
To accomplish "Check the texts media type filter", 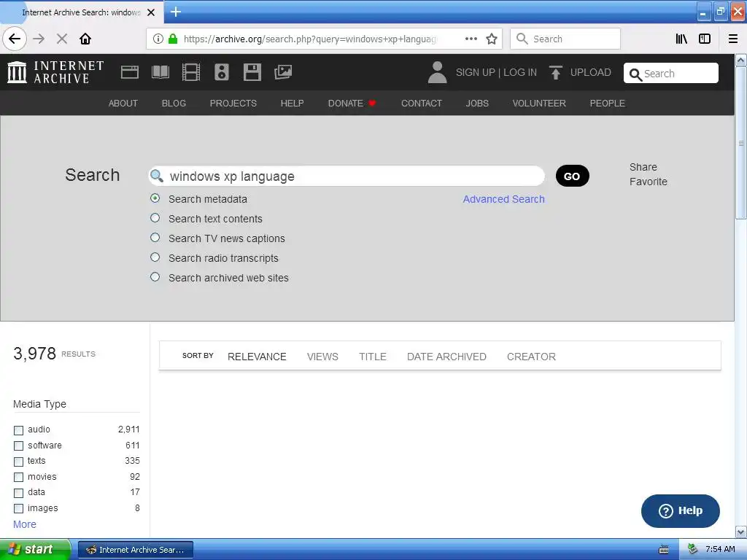I will (18, 462).
